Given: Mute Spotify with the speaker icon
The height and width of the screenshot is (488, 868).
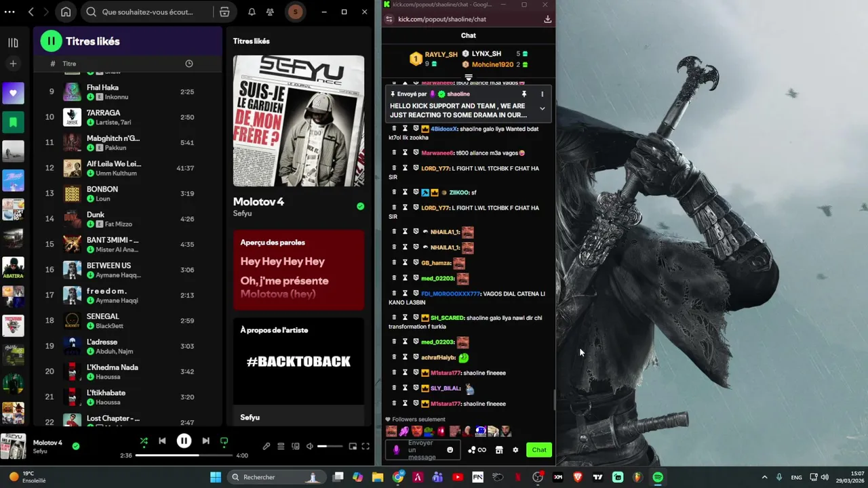Looking at the screenshot, I should pos(310,447).
